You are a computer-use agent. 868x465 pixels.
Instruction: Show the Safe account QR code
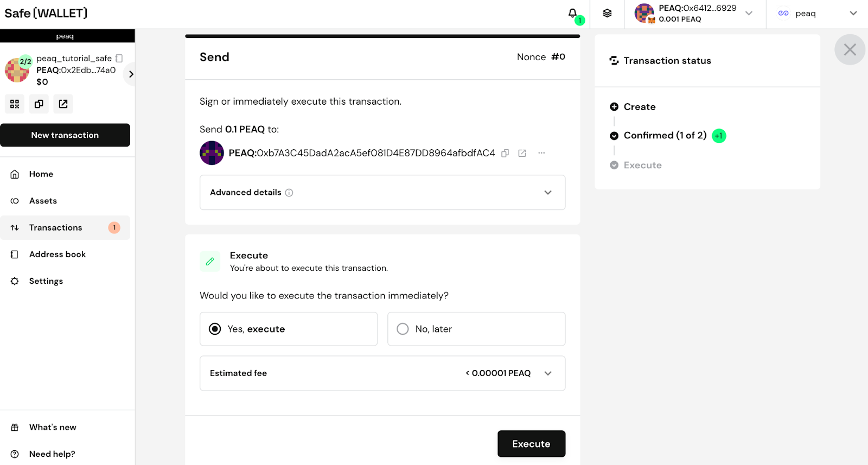click(15, 104)
